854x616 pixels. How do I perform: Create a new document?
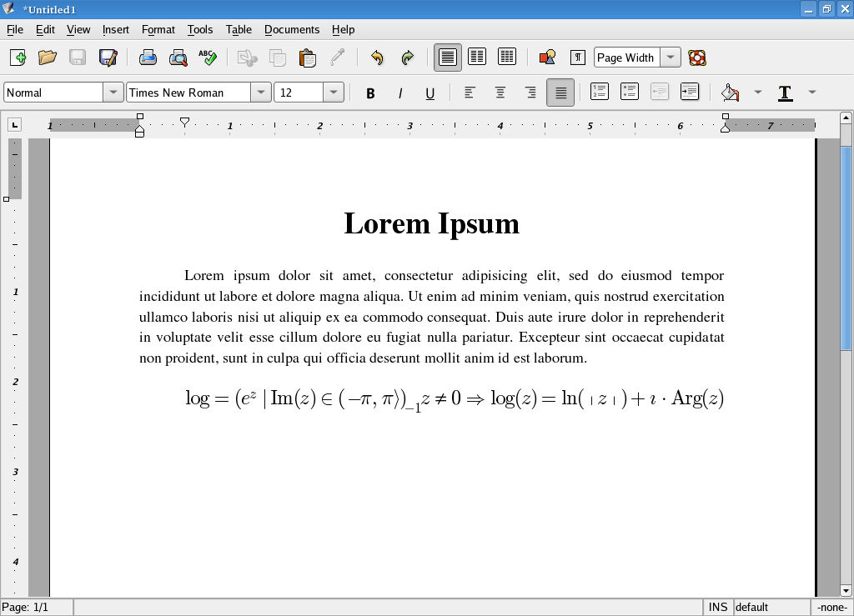(x=18, y=58)
